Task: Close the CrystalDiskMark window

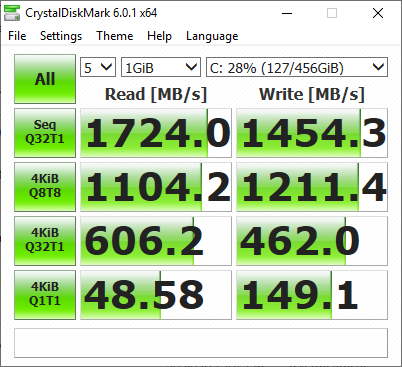Action: click(x=378, y=13)
